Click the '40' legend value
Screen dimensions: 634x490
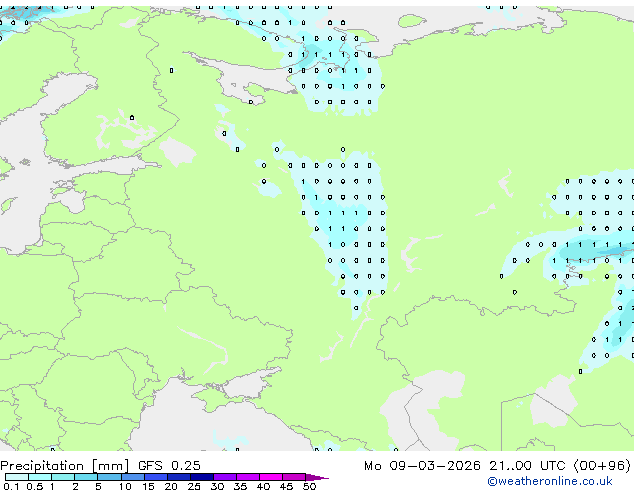point(264,486)
